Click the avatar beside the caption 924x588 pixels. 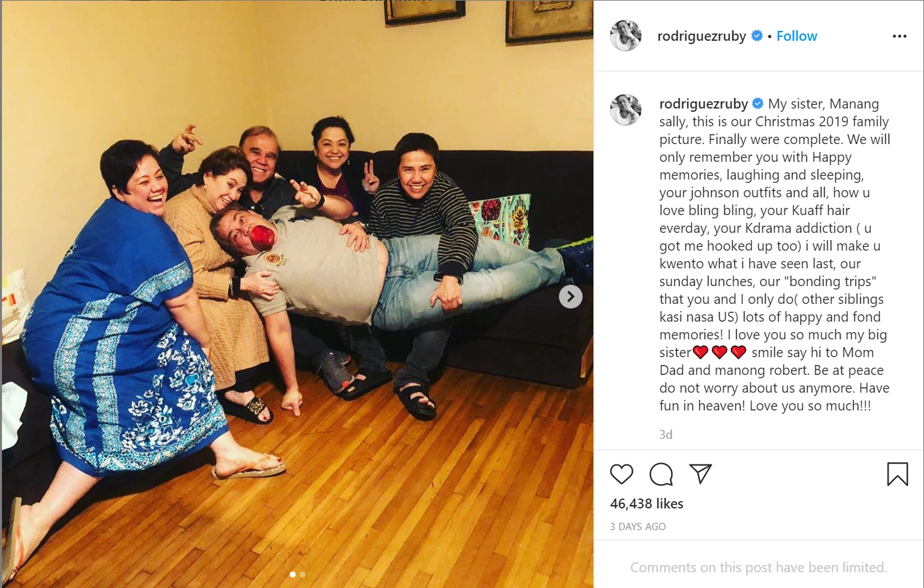pos(626,109)
